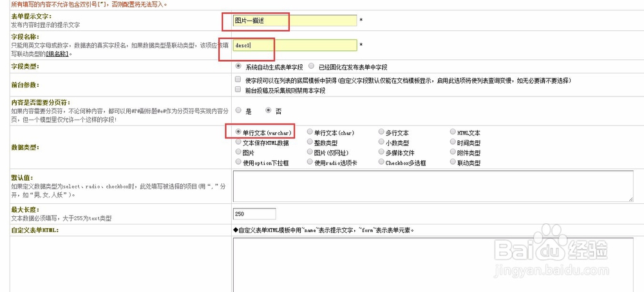The image size is (644, 292).
Task: Open the [组名称] link
Action: click(57, 54)
